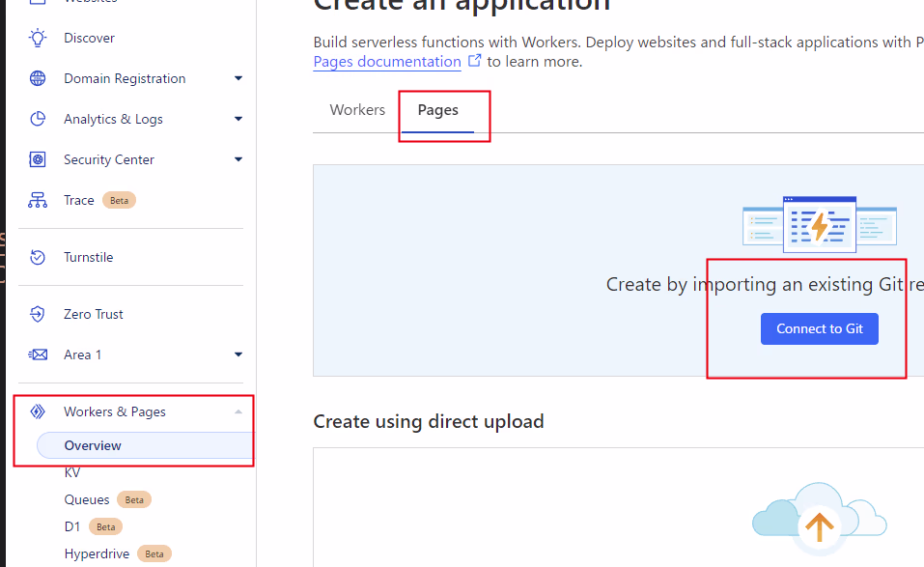Click the Domain Registration globe icon
924x567 pixels.
pos(38,78)
